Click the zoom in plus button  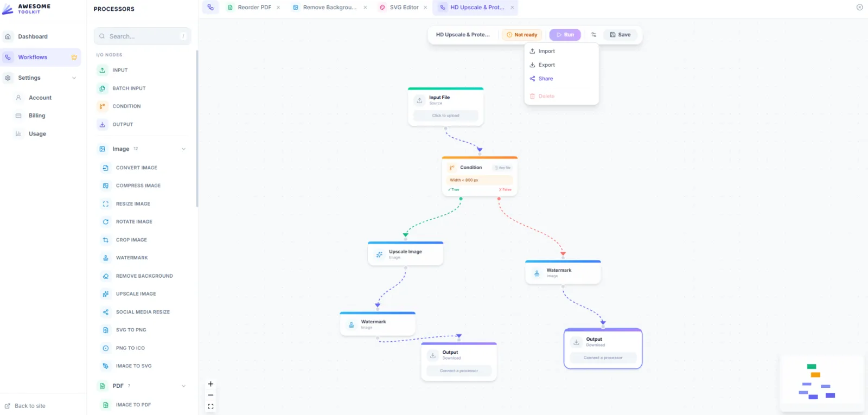tap(210, 384)
